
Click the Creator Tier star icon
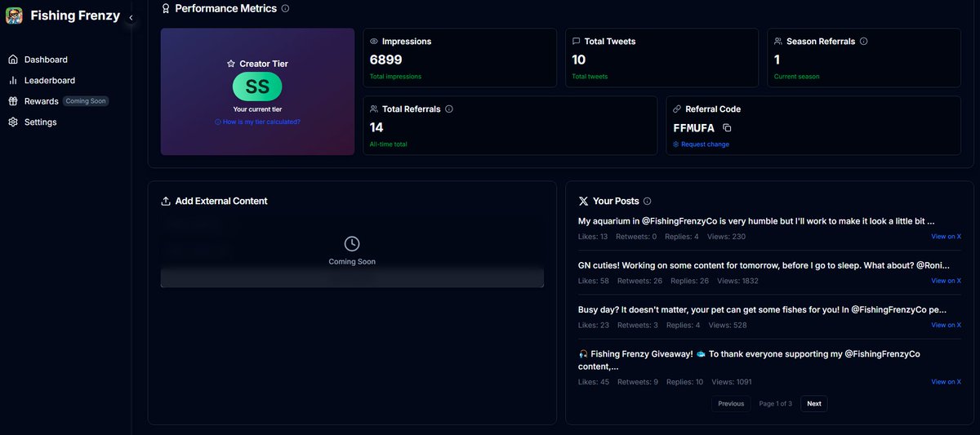click(231, 64)
